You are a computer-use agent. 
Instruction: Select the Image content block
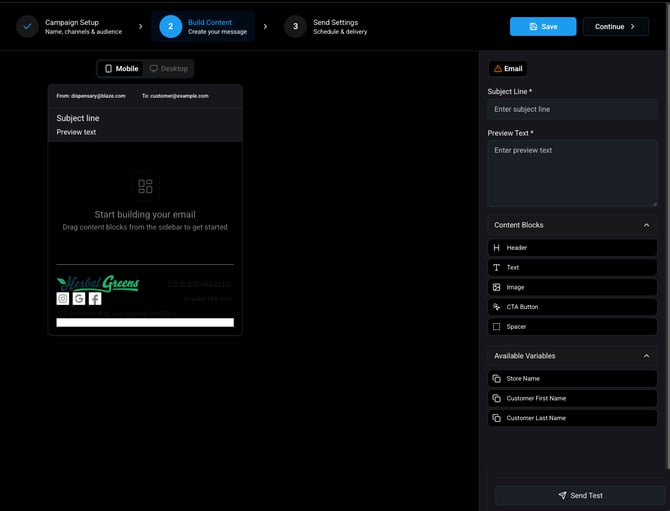pyautogui.click(x=572, y=287)
